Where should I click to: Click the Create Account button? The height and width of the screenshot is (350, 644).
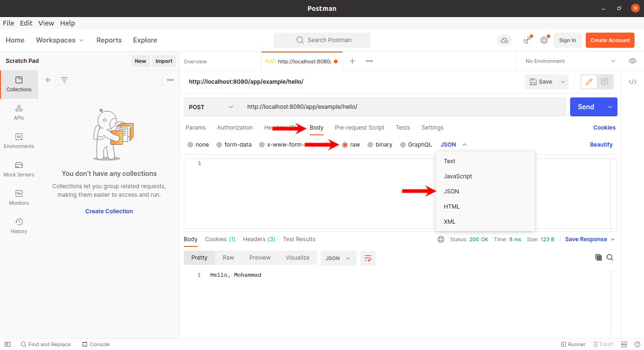(x=610, y=40)
